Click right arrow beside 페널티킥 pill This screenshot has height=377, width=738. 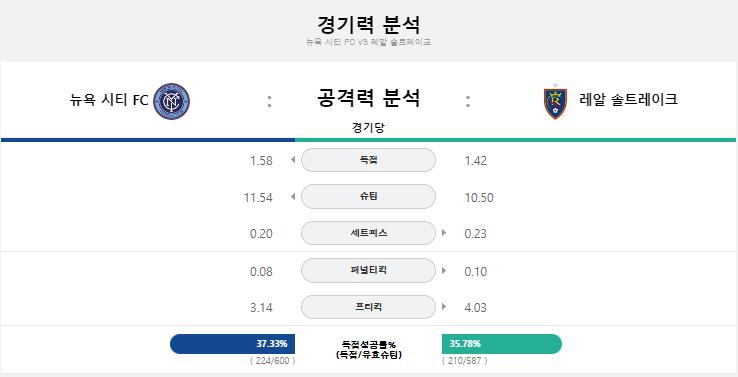pos(444,271)
